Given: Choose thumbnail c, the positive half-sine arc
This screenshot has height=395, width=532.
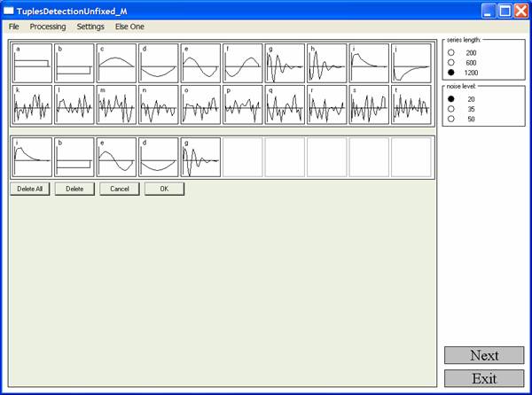Looking at the screenshot, I should point(116,63).
